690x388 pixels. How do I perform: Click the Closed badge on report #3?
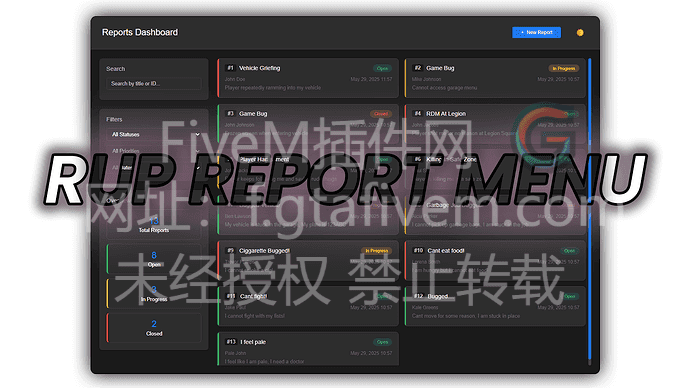[x=381, y=114]
